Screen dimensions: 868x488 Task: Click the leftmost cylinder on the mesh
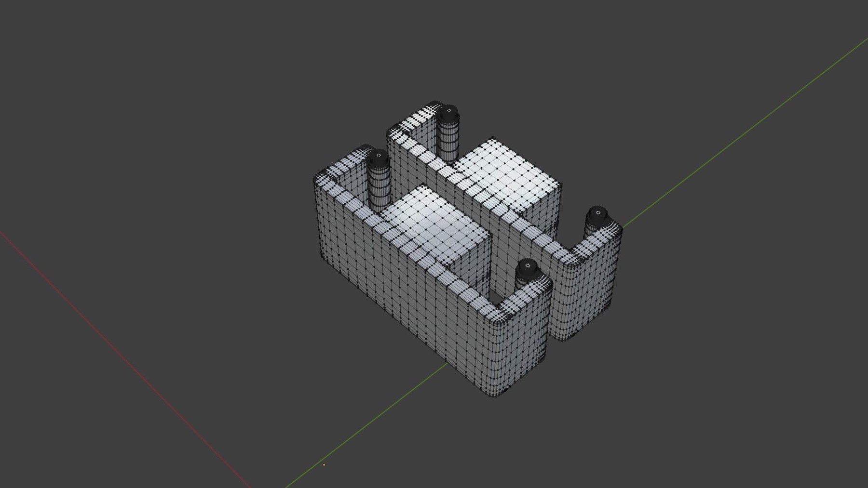379,180
